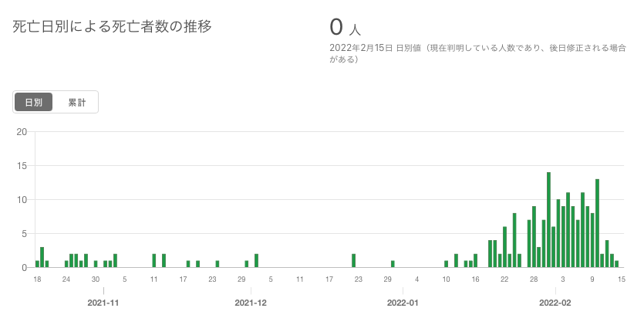
Task: Click the y-axis label '20'
Action: [x=22, y=132]
